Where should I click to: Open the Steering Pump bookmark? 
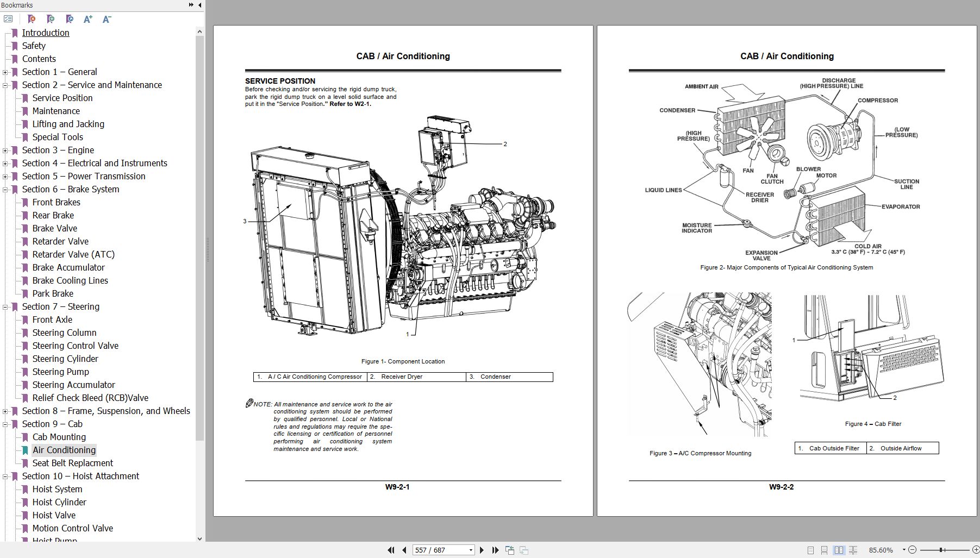click(60, 372)
